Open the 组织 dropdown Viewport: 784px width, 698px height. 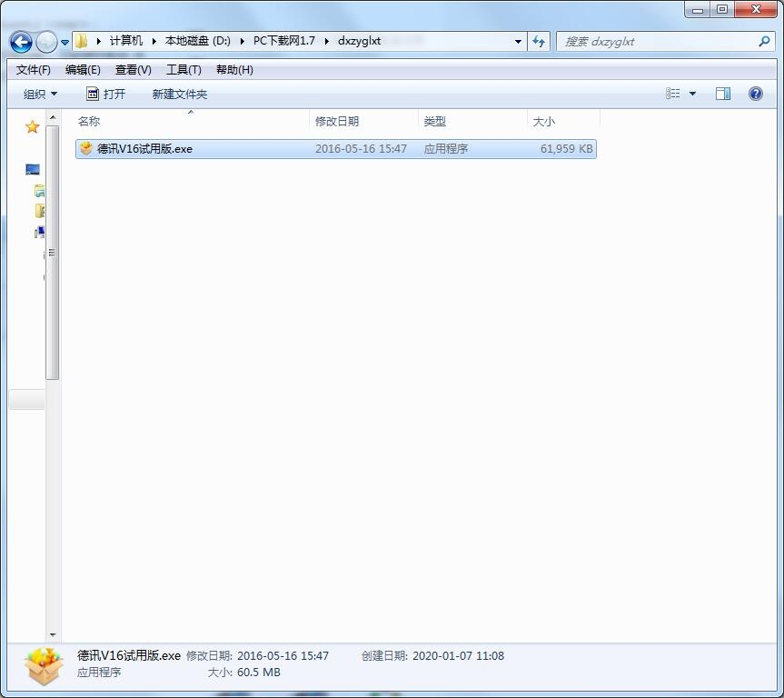[x=40, y=95]
